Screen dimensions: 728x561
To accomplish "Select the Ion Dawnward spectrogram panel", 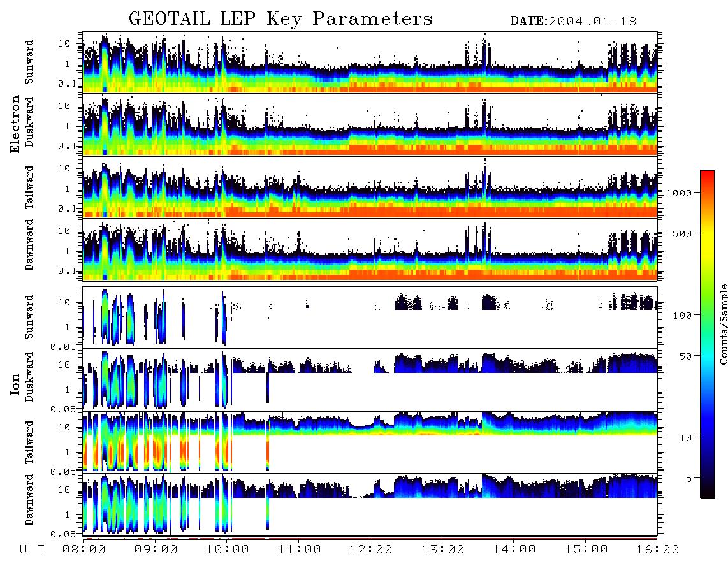I will click(x=370, y=505).
